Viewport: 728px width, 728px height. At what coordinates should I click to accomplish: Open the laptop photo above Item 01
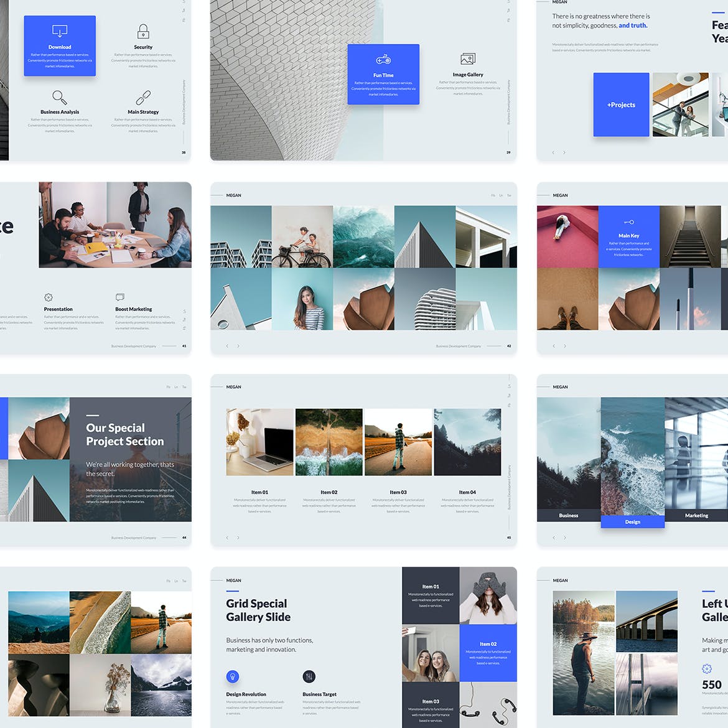pyautogui.click(x=260, y=442)
